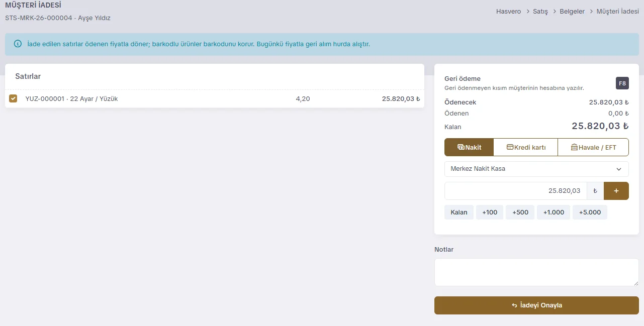This screenshot has height=326, width=644.
Task: Click the bold Kalan amount 25.820,03 ₺
Action: [600, 126]
